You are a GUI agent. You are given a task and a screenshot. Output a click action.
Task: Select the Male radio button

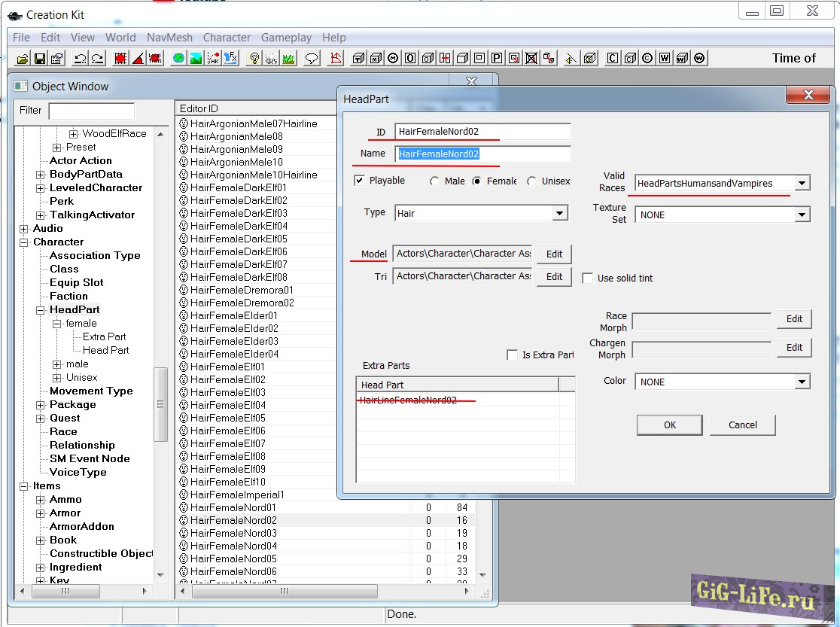pyautogui.click(x=435, y=181)
